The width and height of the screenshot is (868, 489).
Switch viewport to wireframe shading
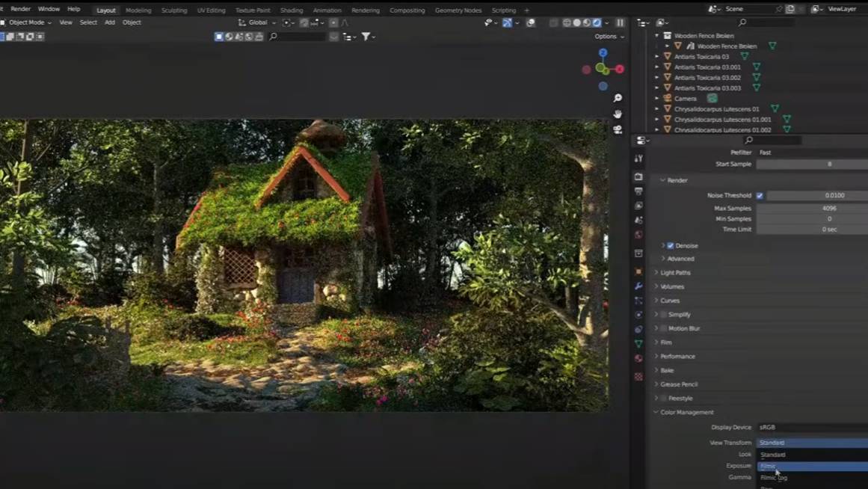(x=567, y=22)
